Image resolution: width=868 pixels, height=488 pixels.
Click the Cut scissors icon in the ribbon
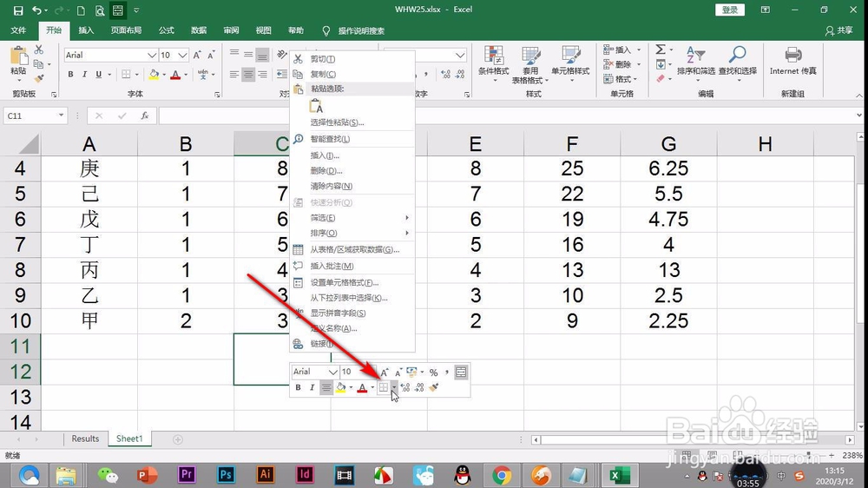coord(39,49)
